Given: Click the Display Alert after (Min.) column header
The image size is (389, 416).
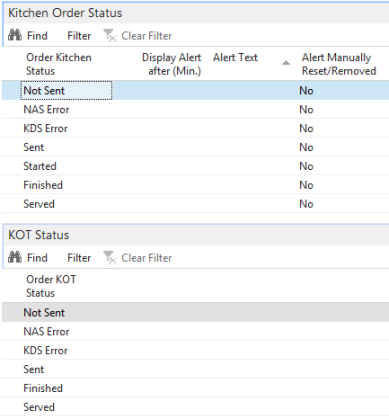Looking at the screenshot, I should (x=171, y=64).
